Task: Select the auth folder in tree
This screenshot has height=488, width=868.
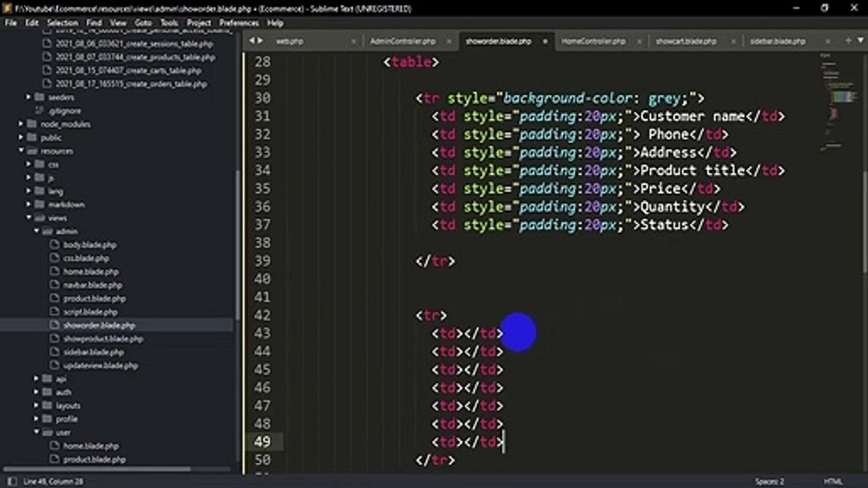Action: click(63, 392)
